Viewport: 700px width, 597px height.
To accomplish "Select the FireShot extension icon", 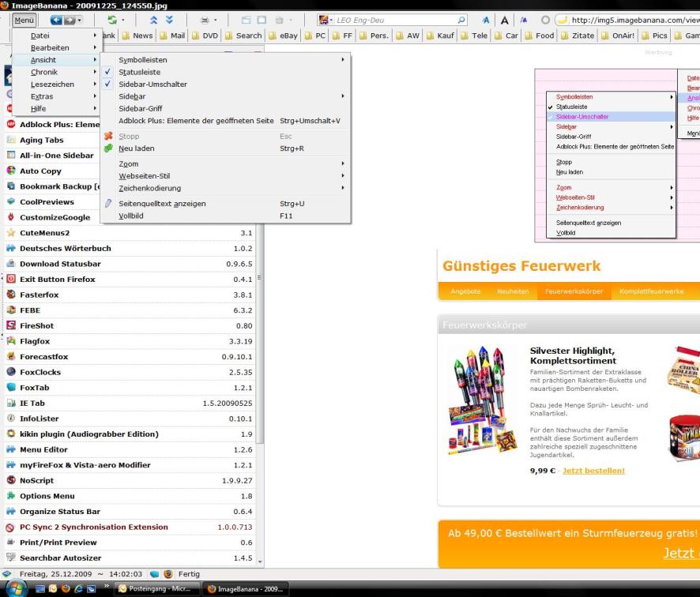I will click(12, 325).
